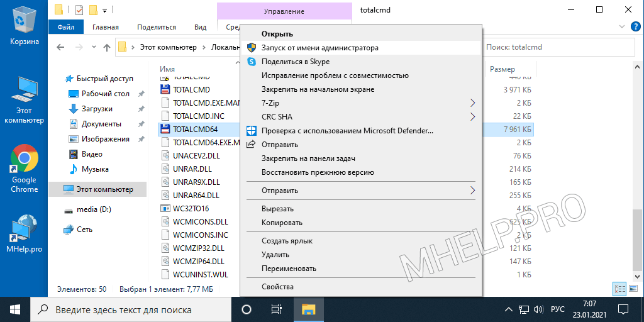Viewport: 644px width, 322px height.
Task: Open the Файл ribbon tab
Action: [x=65, y=27]
